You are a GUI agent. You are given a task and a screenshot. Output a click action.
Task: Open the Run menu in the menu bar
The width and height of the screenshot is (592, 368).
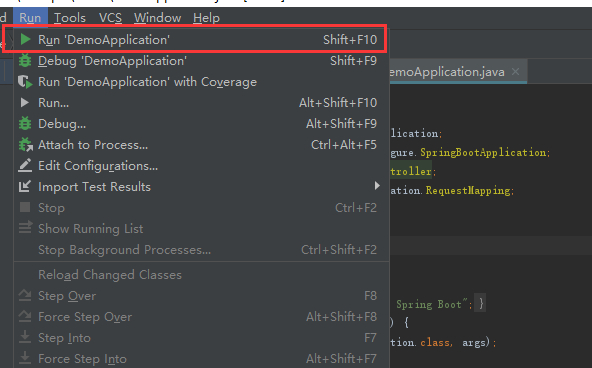pyautogui.click(x=30, y=18)
